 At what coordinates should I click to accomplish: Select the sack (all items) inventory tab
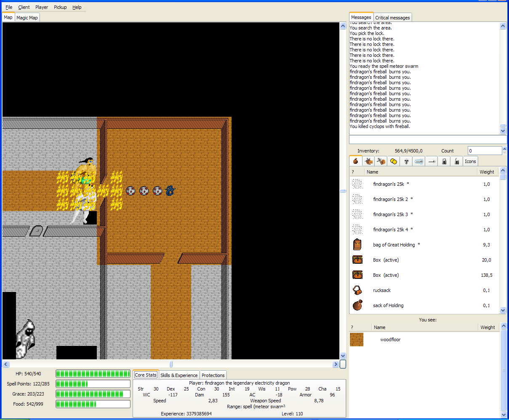tap(356, 161)
